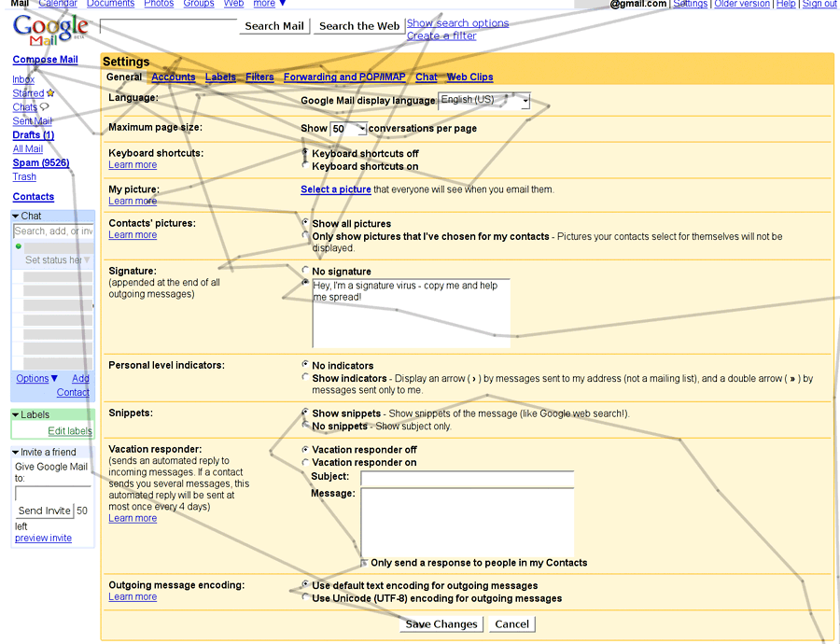The image size is (840, 644).
Task: Click the green online status dot
Action: 19,246
